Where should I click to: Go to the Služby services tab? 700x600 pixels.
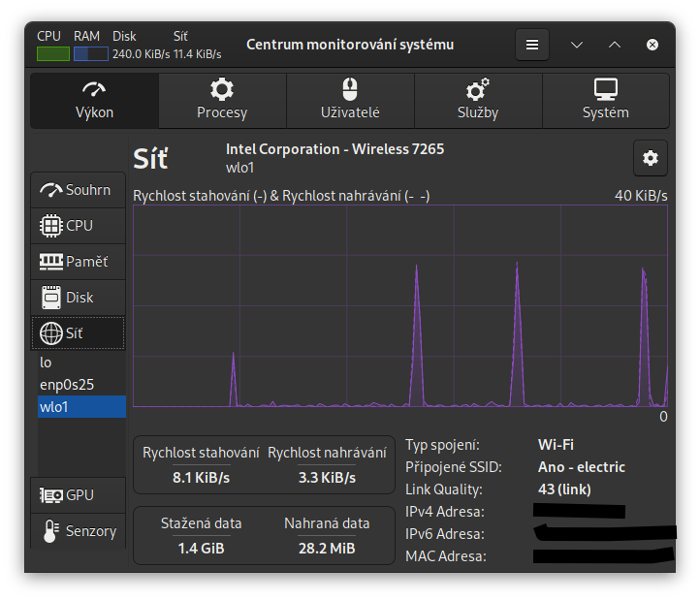478,101
